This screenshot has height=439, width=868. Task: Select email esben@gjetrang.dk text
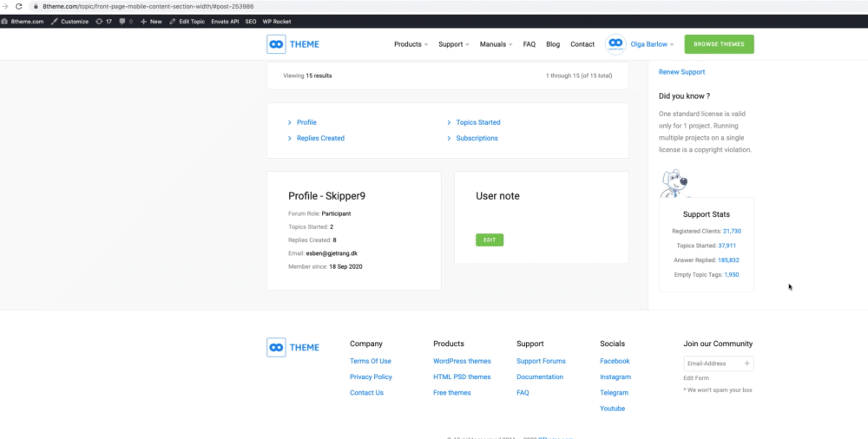click(332, 253)
